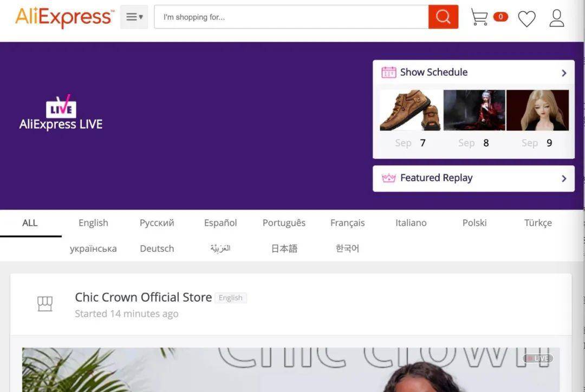Switch to the Português tab

[x=284, y=223]
